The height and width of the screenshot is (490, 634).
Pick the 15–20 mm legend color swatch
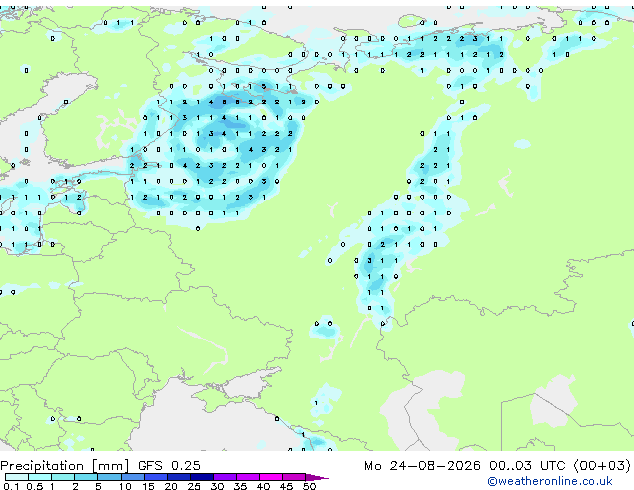(x=156, y=477)
